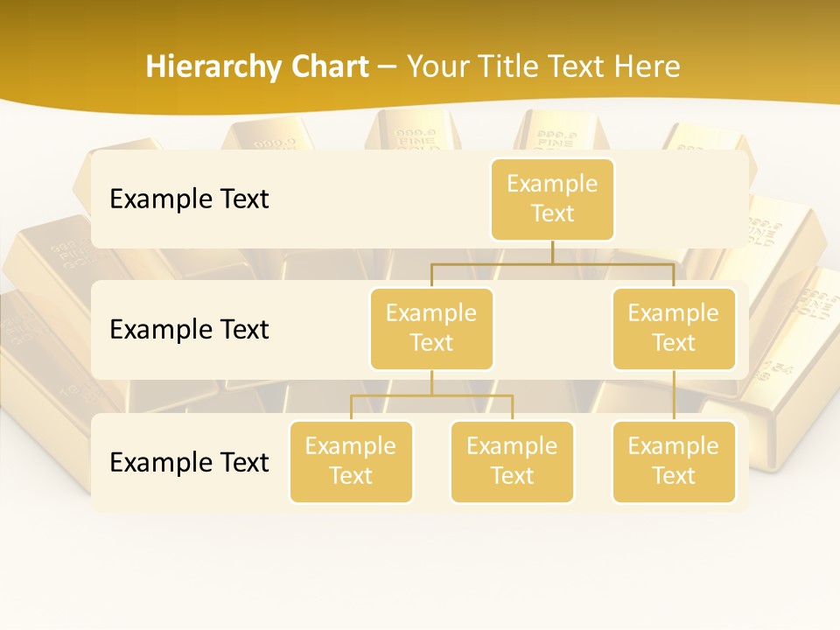Click the bottom-left Example Text box
840x630 pixels.
tap(351, 461)
